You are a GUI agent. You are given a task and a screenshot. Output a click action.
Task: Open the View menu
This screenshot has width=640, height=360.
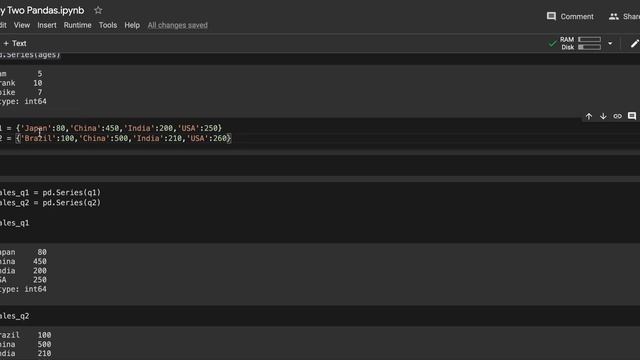coord(22,25)
